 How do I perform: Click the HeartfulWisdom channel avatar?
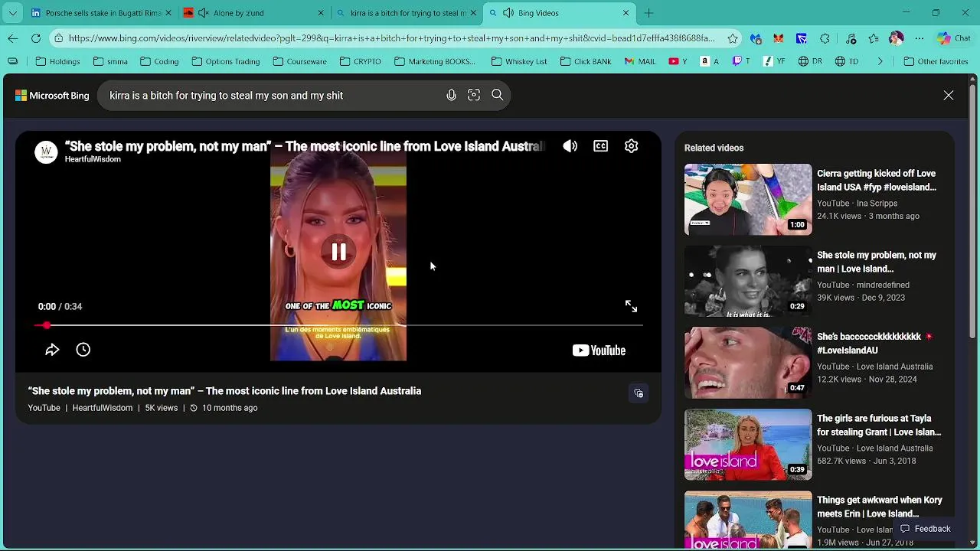(46, 152)
